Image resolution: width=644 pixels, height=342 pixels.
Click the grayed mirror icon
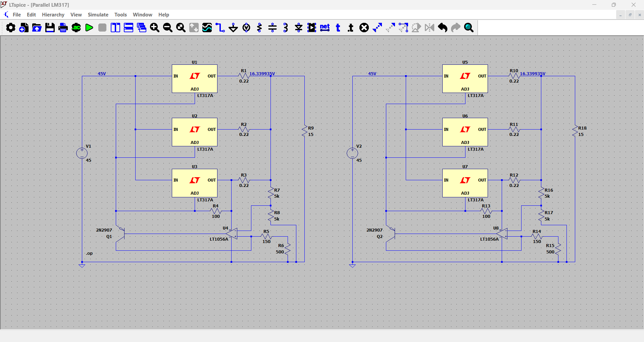click(x=430, y=28)
